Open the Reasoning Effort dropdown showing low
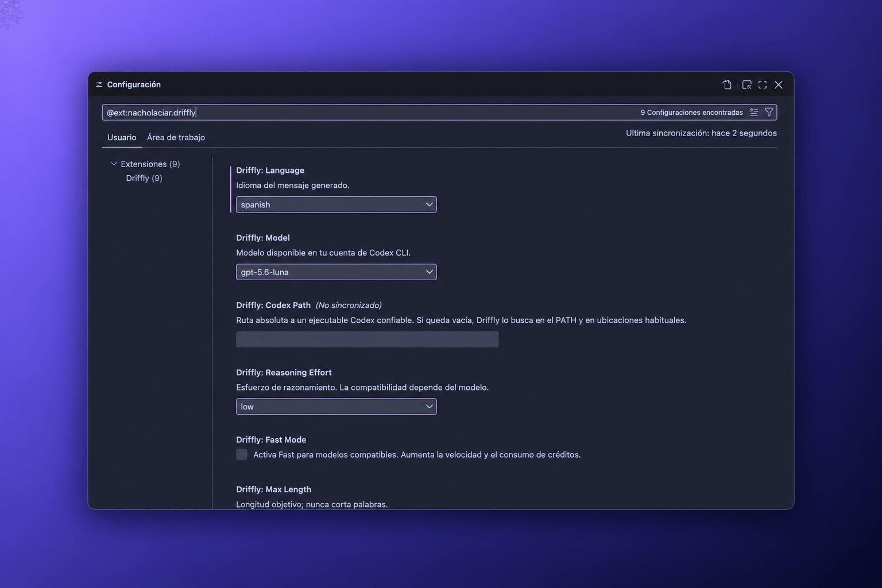 pos(336,407)
